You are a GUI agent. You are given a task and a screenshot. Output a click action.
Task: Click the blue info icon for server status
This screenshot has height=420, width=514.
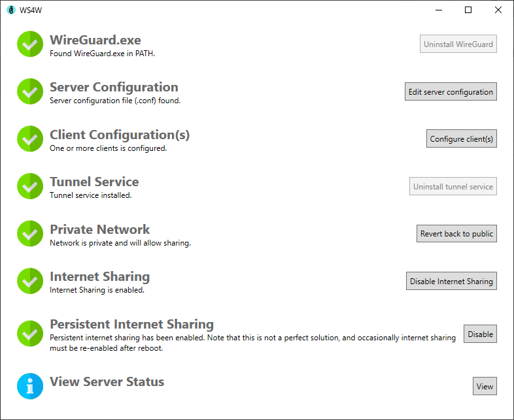pos(29,386)
